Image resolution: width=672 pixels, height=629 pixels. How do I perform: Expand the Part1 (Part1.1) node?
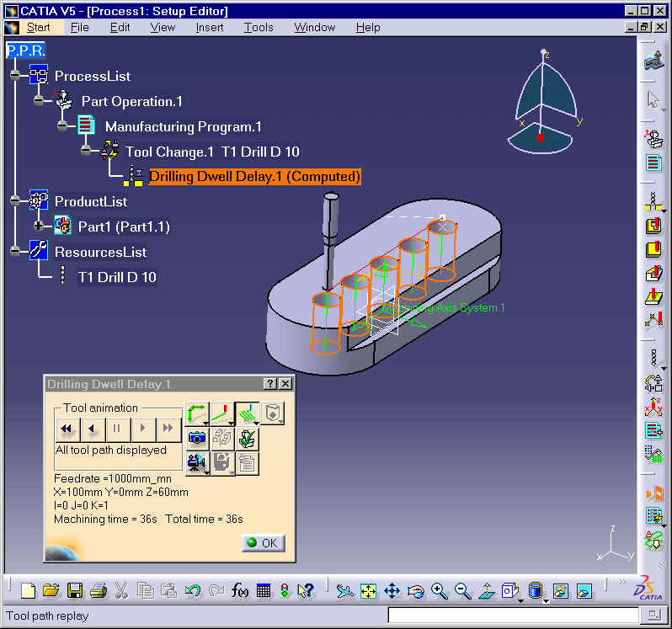38,226
